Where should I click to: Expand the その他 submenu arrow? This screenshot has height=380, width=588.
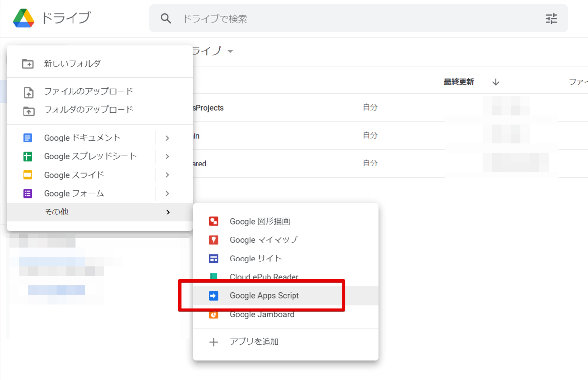168,212
